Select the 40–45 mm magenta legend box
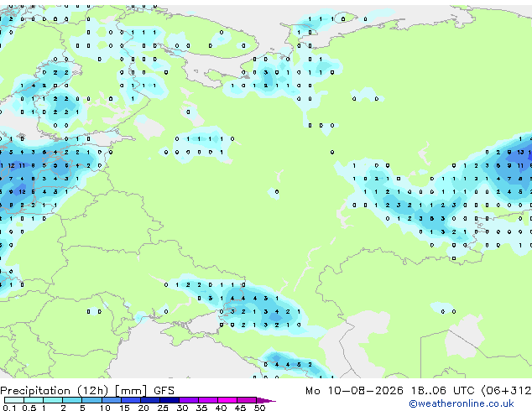532x411 pixels. coord(227,400)
